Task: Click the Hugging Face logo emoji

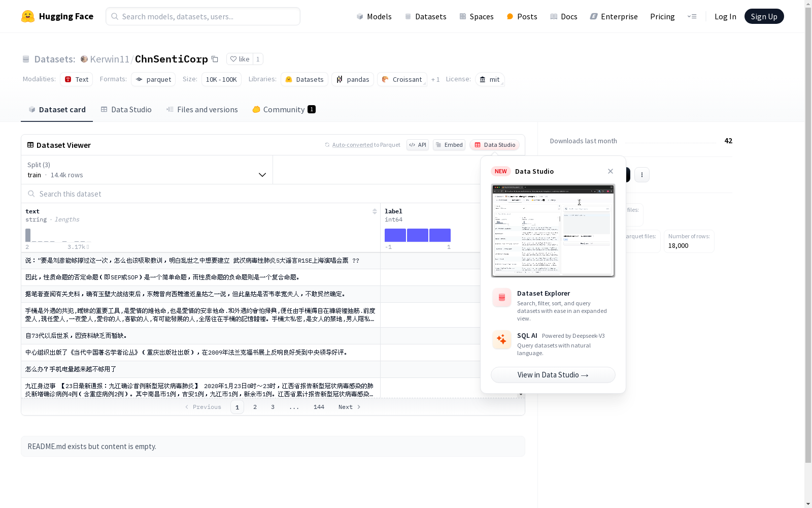Action: [x=28, y=16]
